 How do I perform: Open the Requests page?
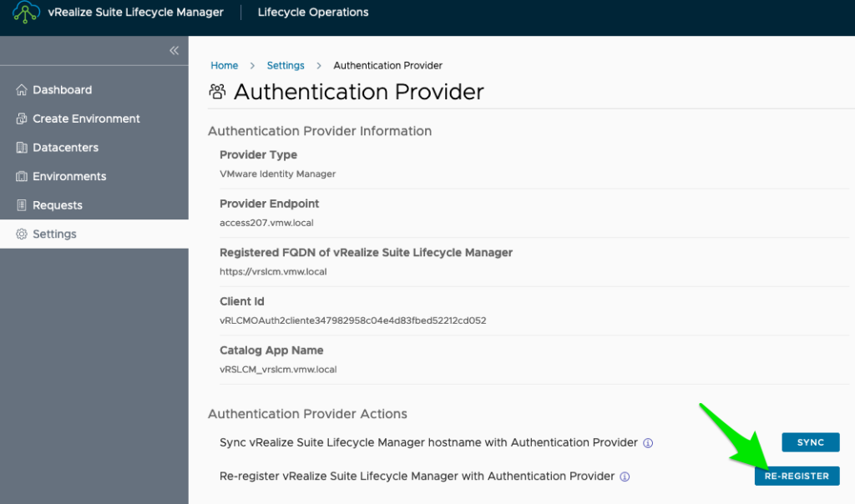[94, 205]
